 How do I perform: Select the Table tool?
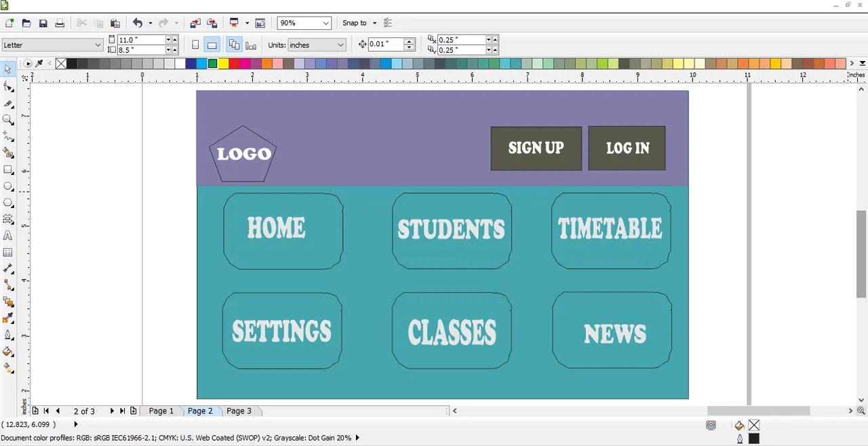point(8,253)
